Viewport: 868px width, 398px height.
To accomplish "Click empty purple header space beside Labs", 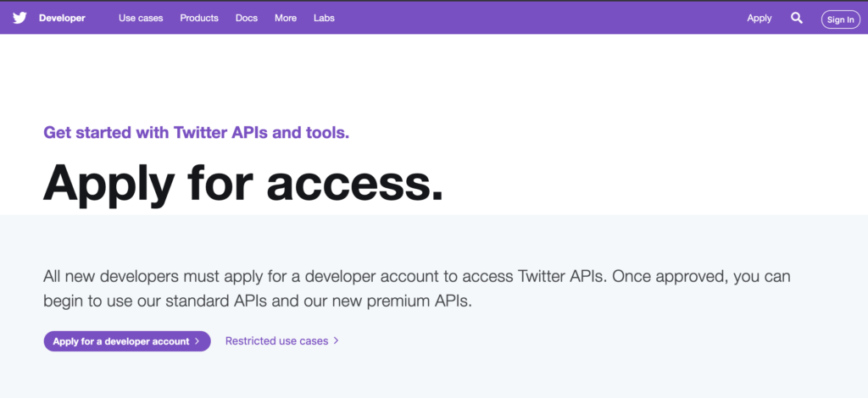I will click(526, 18).
